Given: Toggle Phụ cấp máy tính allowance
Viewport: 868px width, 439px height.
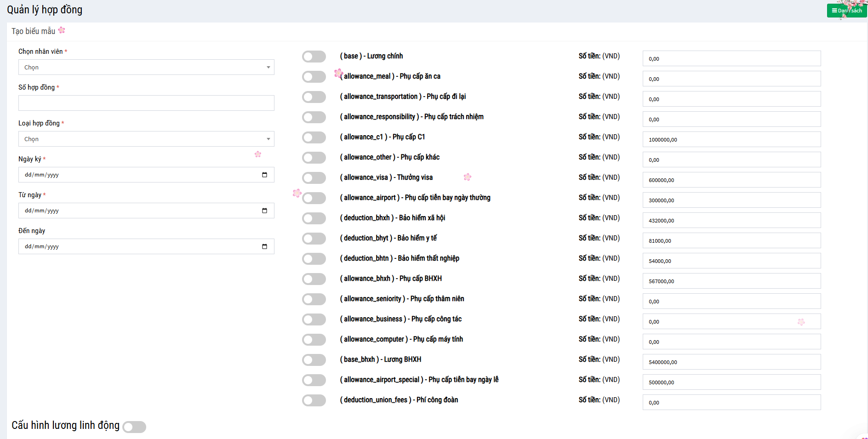Looking at the screenshot, I should point(314,340).
